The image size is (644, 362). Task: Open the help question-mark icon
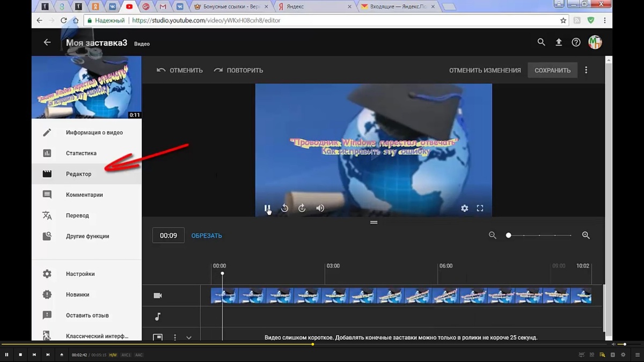click(x=576, y=42)
